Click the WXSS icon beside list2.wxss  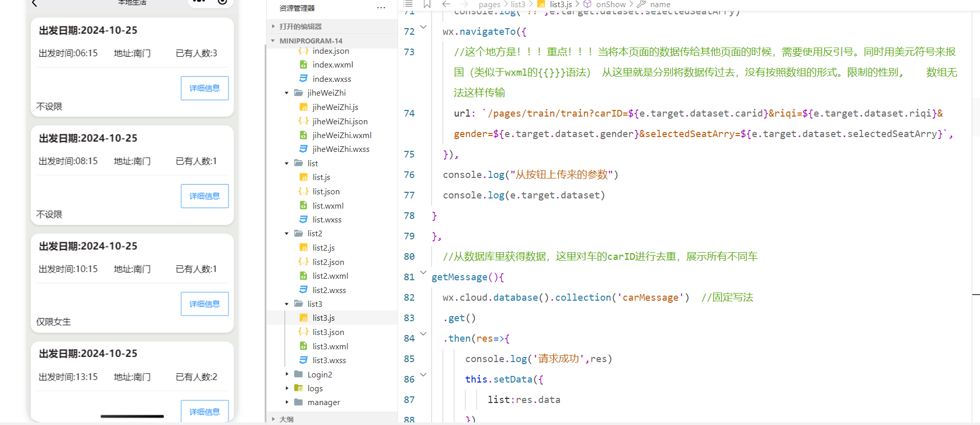[304, 290]
